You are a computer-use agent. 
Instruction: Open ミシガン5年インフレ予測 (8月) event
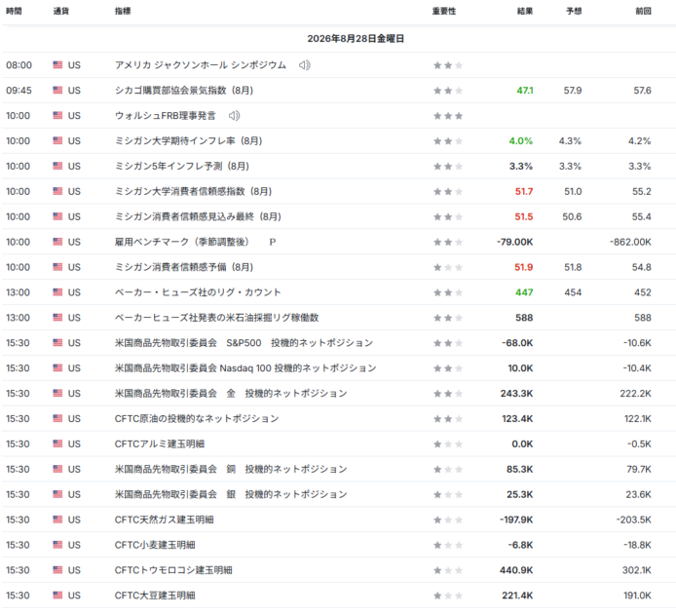pos(182,166)
